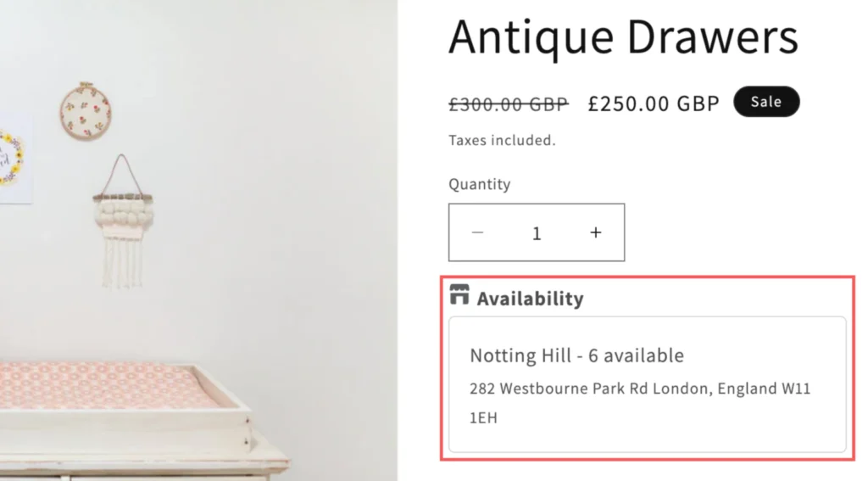Click the quantity input field showing 1
The width and height of the screenshot is (868, 481).
pyautogui.click(x=537, y=233)
